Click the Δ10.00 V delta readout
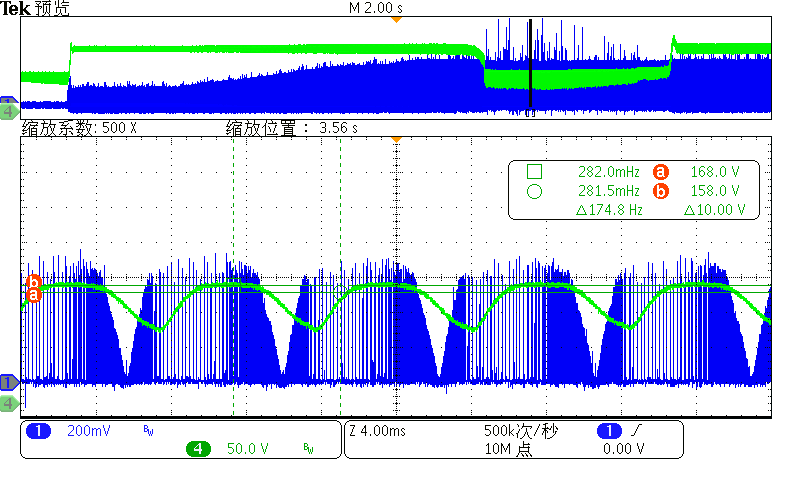The height and width of the screenshot is (480, 800). coord(715,210)
